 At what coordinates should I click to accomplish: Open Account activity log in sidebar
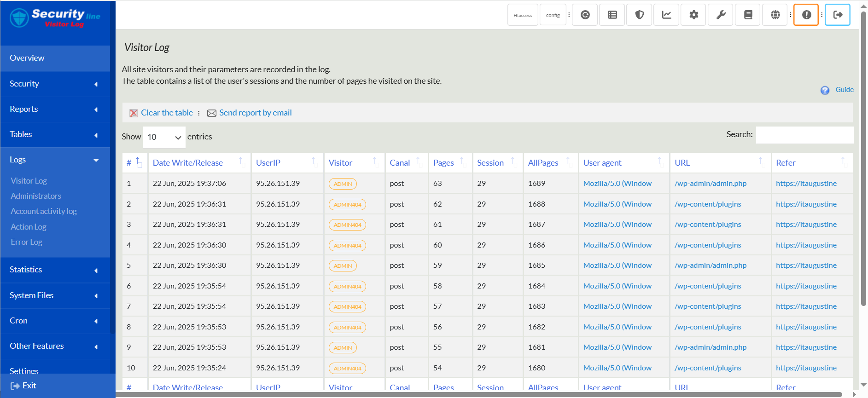click(44, 211)
